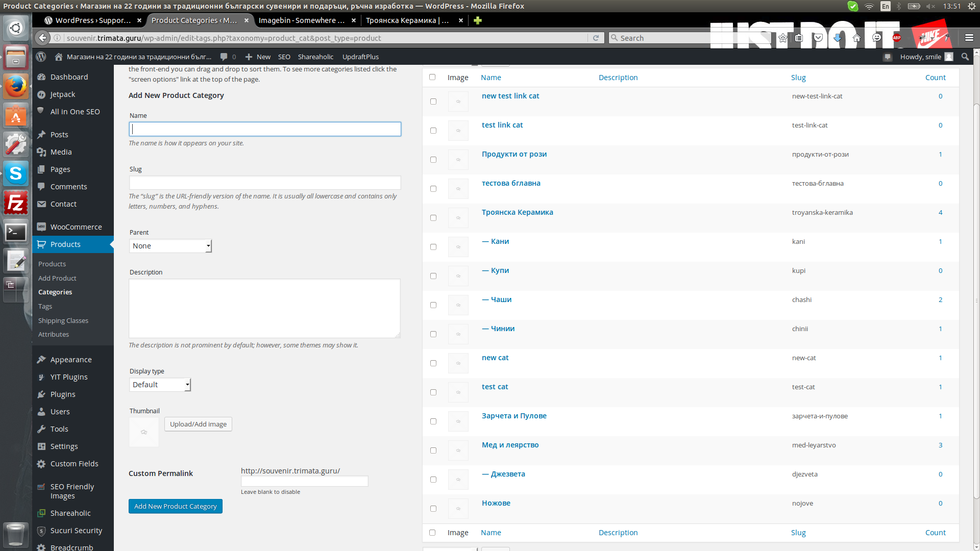Image resolution: width=980 pixels, height=551 pixels.
Task: Open the WooCommerce sidebar icon
Action: click(41, 227)
